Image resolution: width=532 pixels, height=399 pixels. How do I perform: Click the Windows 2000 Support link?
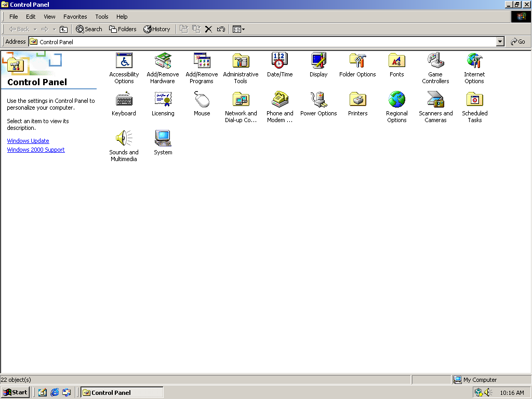pyautogui.click(x=36, y=150)
